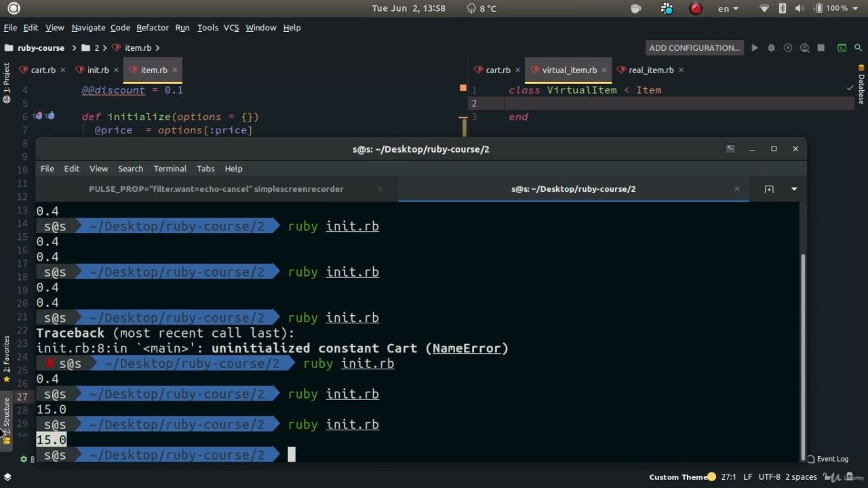Close the item.rb editor tab
This screenshot has height=488, width=868.
[174, 70]
